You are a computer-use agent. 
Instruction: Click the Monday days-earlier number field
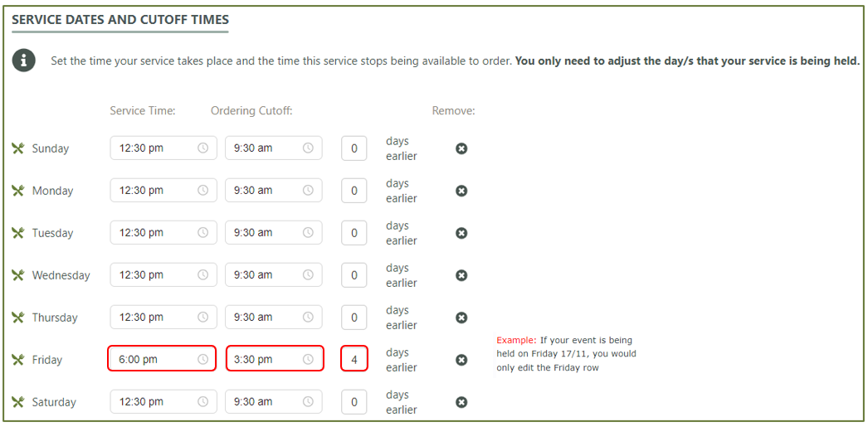[x=354, y=190]
